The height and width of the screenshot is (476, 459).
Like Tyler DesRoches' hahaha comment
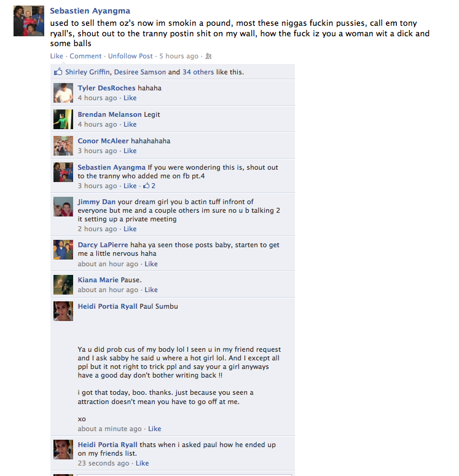coord(130,98)
